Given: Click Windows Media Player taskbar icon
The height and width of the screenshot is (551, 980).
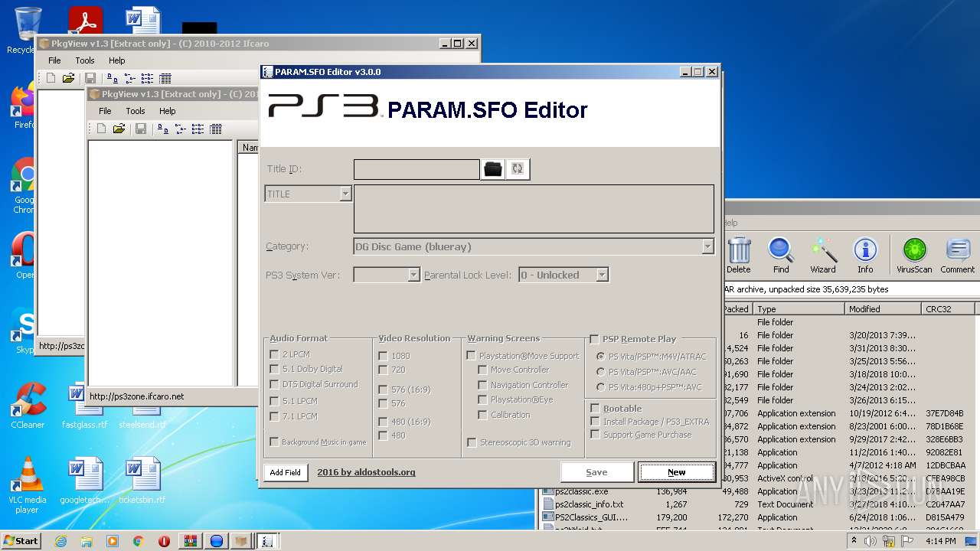Looking at the screenshot, I should pyautogui.click(x=113, y=541).
